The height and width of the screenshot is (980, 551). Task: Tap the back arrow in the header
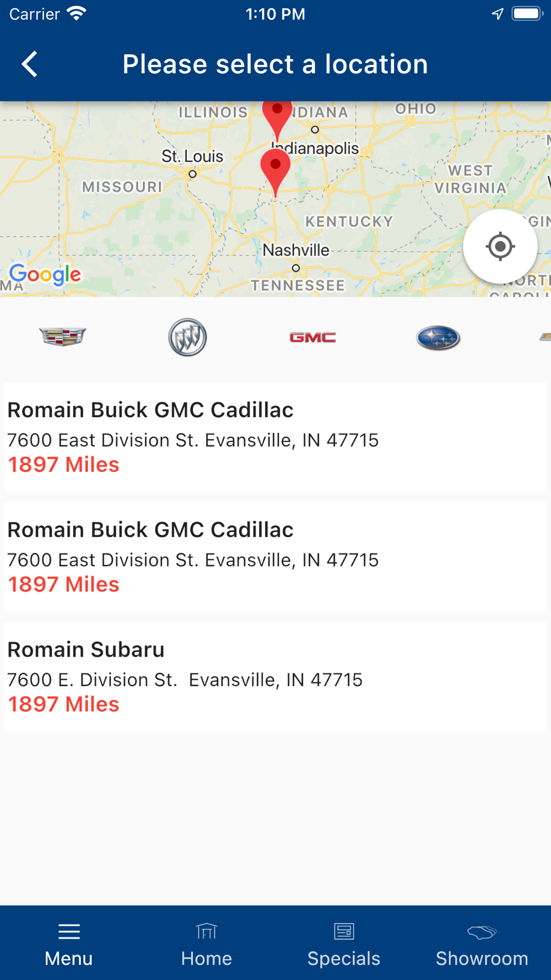[30, 64]
